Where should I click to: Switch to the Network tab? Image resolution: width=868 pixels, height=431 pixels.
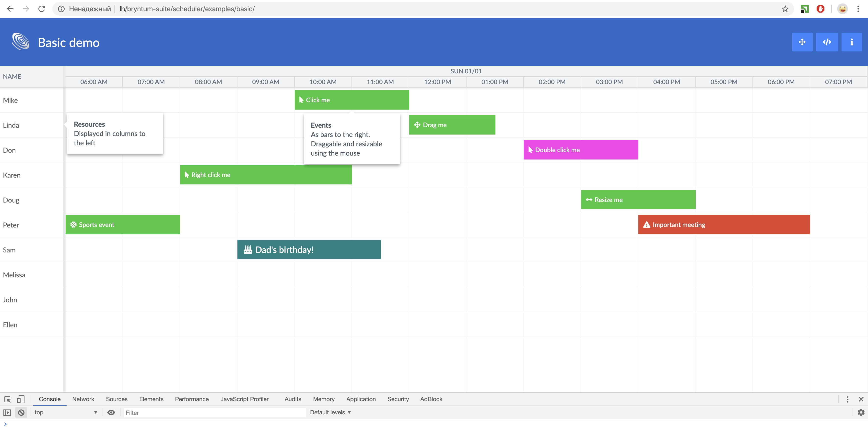click(x=83, y=399)
